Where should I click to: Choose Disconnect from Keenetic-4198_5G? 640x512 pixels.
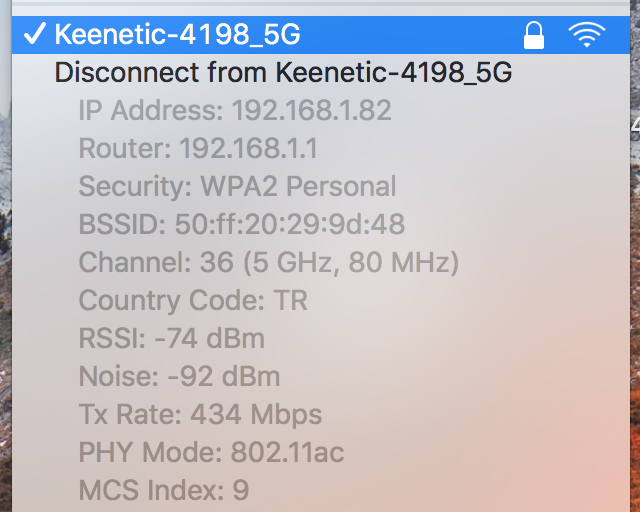(x=283, y=73)
